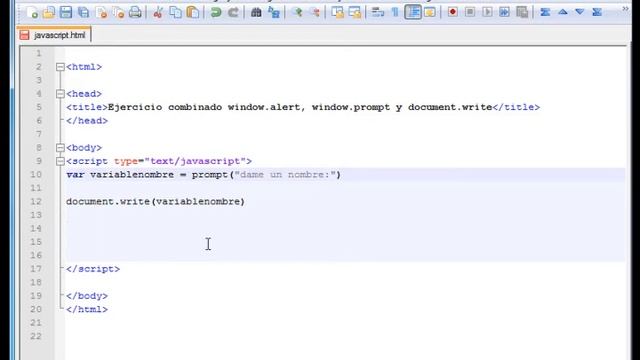640x360 pixels.
Task: Collapse the <body> fold marker
Action: (60, 148)
